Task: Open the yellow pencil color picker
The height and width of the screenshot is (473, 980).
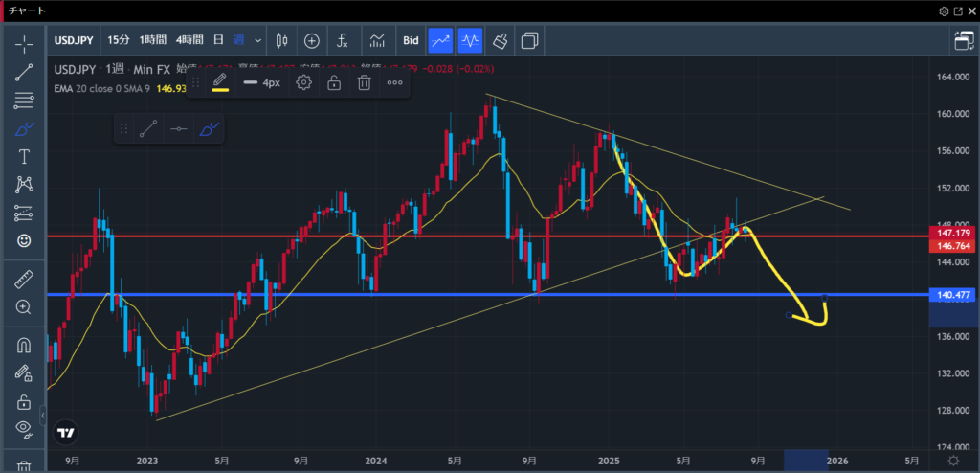Action: 219,82
